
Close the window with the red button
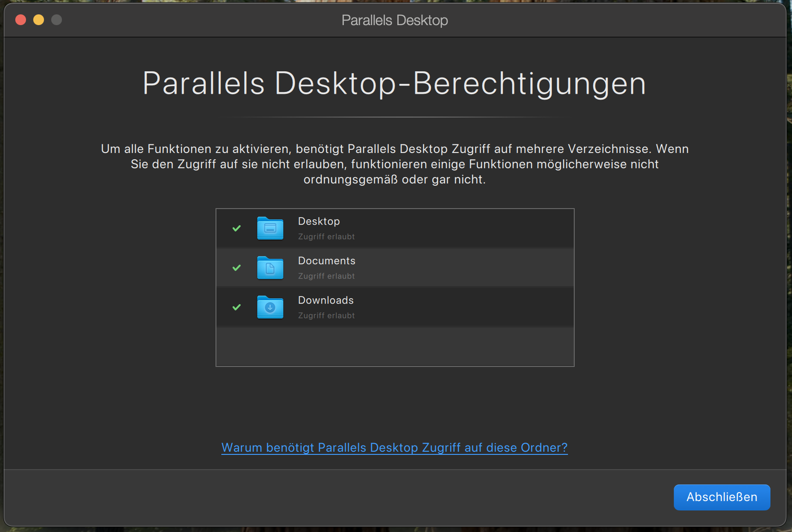tap(21, 20)
